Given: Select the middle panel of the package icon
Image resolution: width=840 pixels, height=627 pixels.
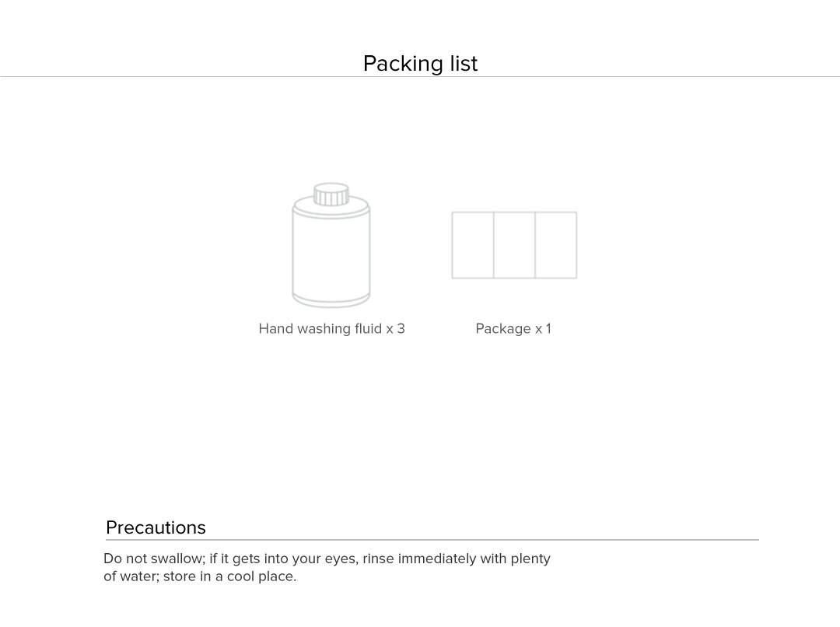Looking at the screenshot, I should coord(514,245).
